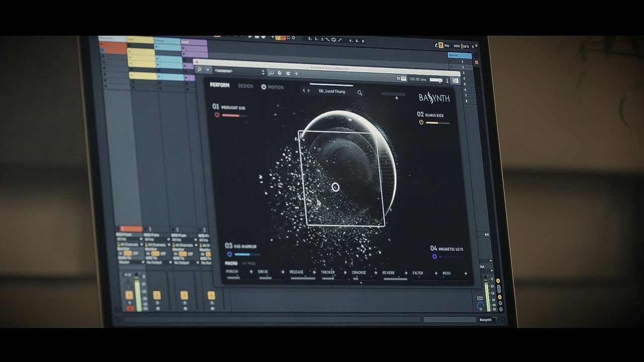Open preset search magnifier in Bassynth
The width and height of the screenshot is (644, 362).
point(360,93)
